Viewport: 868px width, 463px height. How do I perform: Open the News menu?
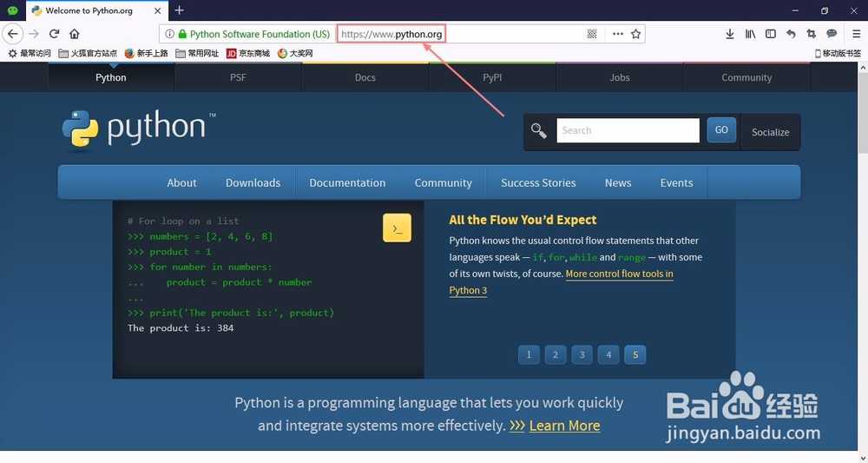(x=618, y=182)
